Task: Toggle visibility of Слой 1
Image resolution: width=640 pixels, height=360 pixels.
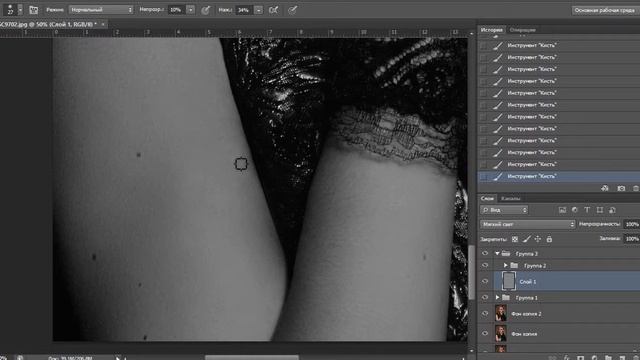Action: click(x=485, y=281)
